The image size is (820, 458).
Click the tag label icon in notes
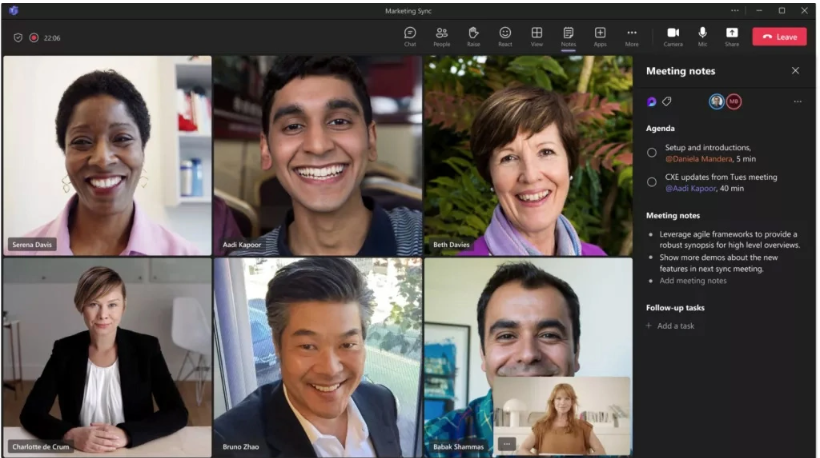point(666,101)
